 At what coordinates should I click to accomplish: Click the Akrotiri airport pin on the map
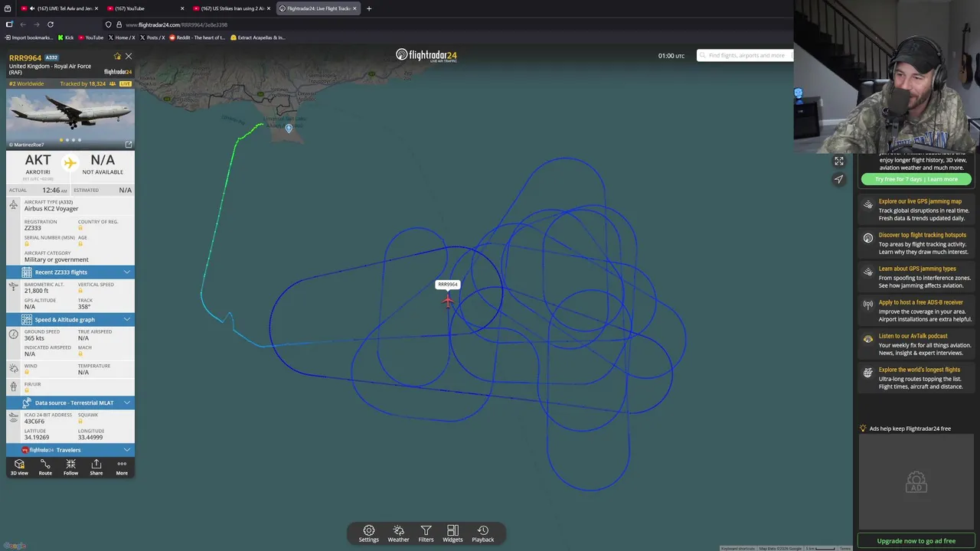(x=289, y=128)
